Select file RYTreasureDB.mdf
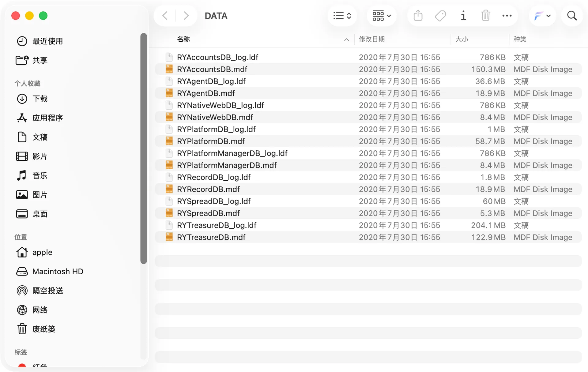 [x=368, y=237]
